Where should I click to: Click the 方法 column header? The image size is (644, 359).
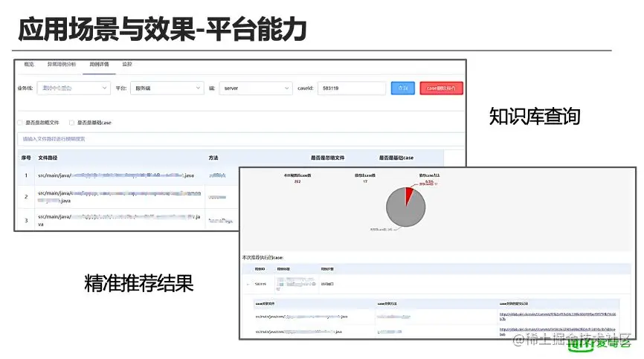[213, 158]
